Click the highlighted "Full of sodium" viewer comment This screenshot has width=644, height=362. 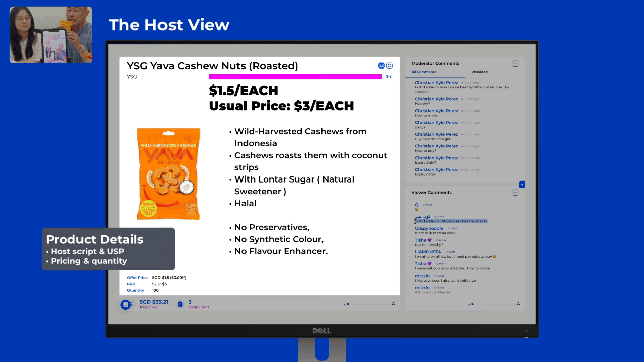pos(451,221)
